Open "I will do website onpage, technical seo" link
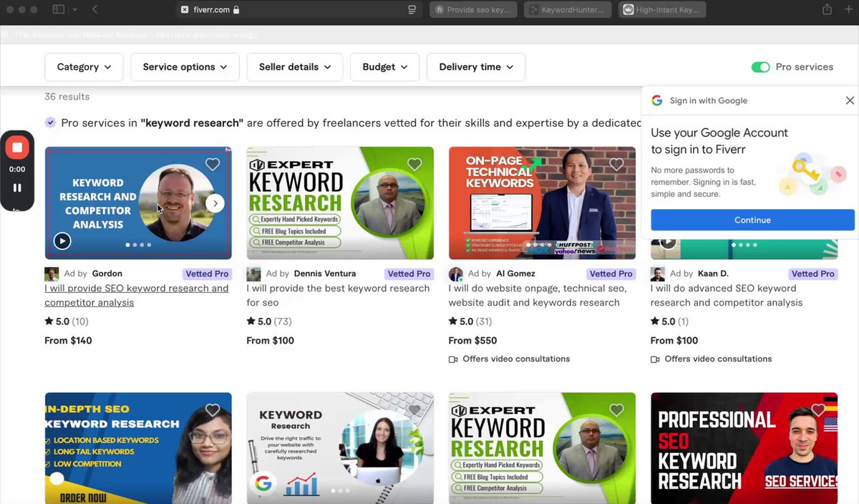Viewport: 859px width, 504px height. pos(538,295)
